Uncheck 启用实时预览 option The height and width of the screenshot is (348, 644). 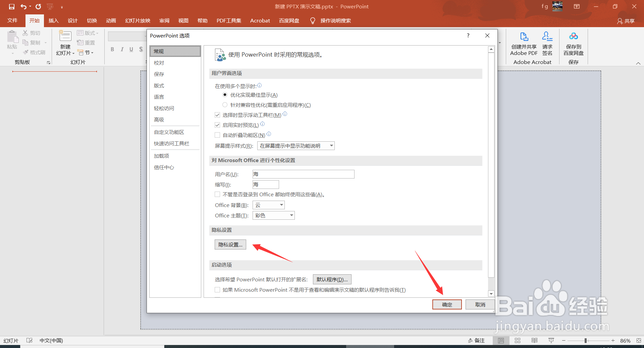pyautogui.click(x=217, y=125)
